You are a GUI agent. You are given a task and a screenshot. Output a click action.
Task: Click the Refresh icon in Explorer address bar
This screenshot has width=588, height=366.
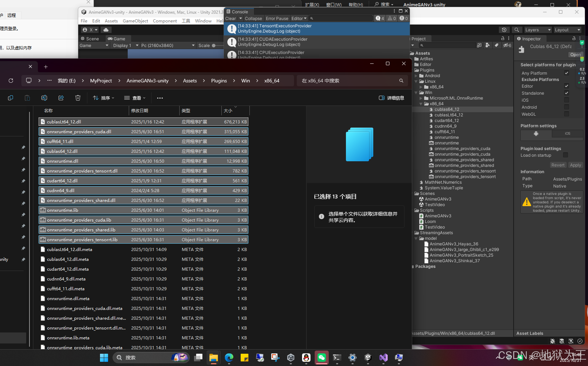click(11, 81)
